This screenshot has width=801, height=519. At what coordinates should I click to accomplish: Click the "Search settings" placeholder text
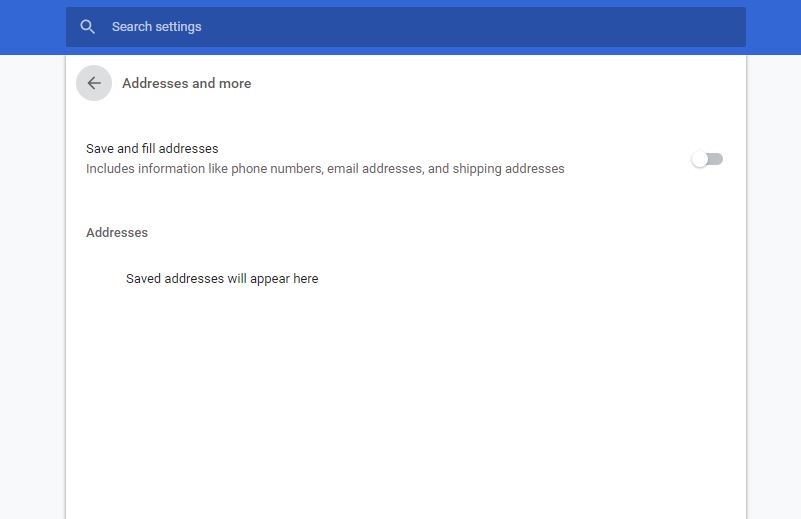pos(156,27)
